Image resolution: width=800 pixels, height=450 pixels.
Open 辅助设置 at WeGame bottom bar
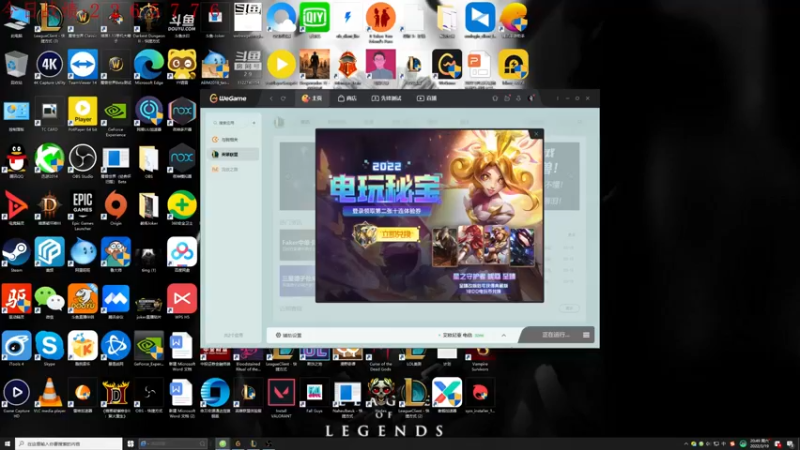289,335
